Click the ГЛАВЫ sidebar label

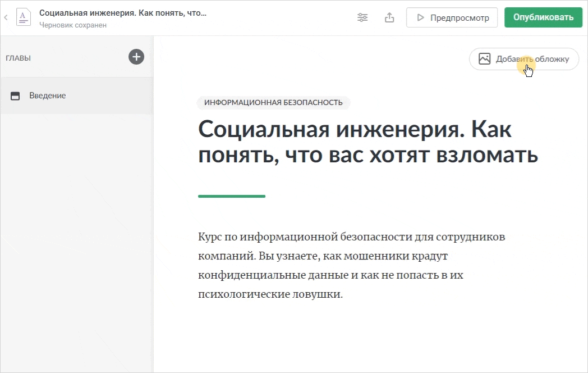pos(18,58)
